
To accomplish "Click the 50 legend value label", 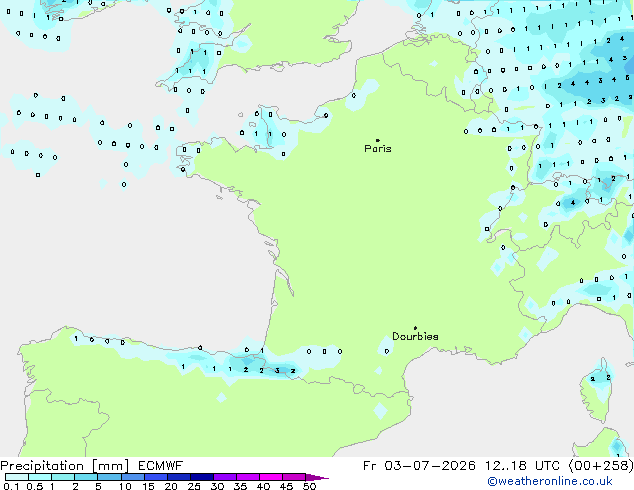I will point(309,486).
